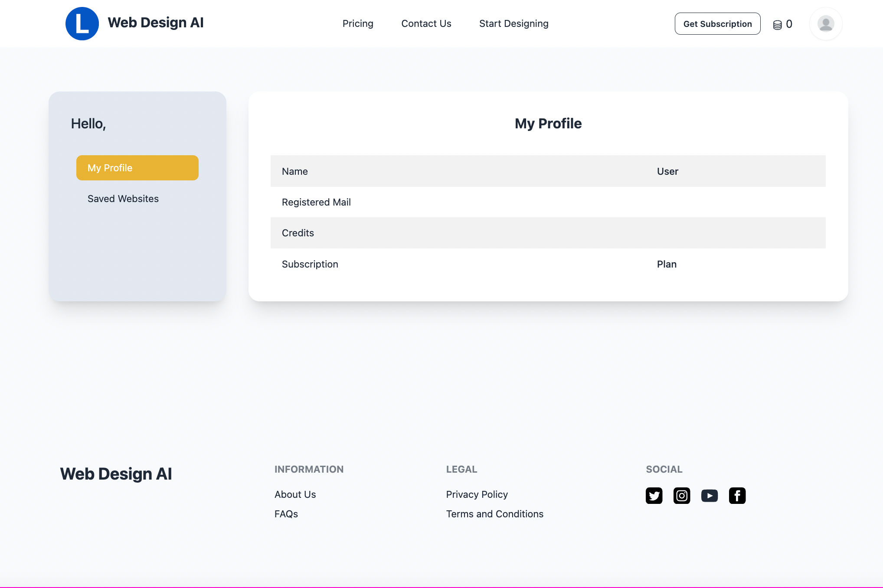
Task: Open the Privacy Policy link
Action: point(477,494)
